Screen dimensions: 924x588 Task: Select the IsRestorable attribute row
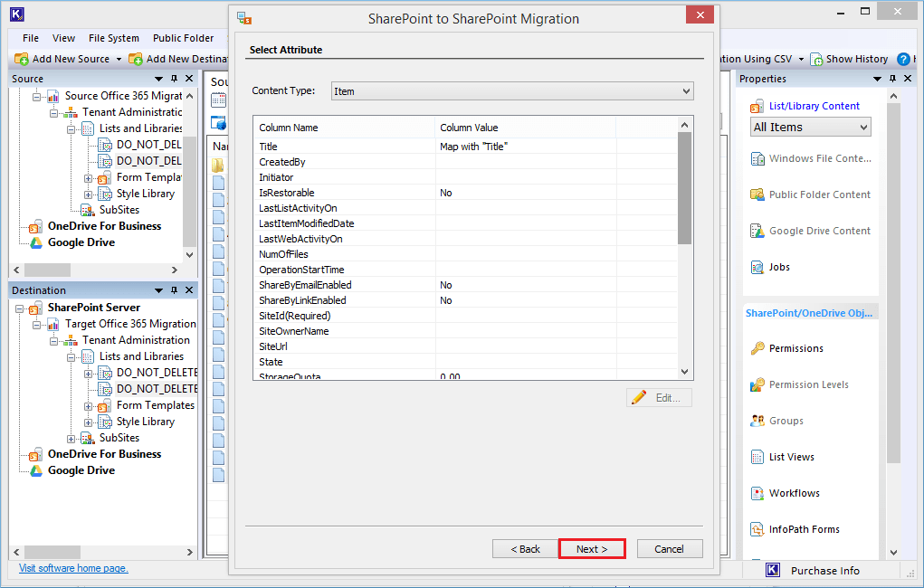(465, 193)
